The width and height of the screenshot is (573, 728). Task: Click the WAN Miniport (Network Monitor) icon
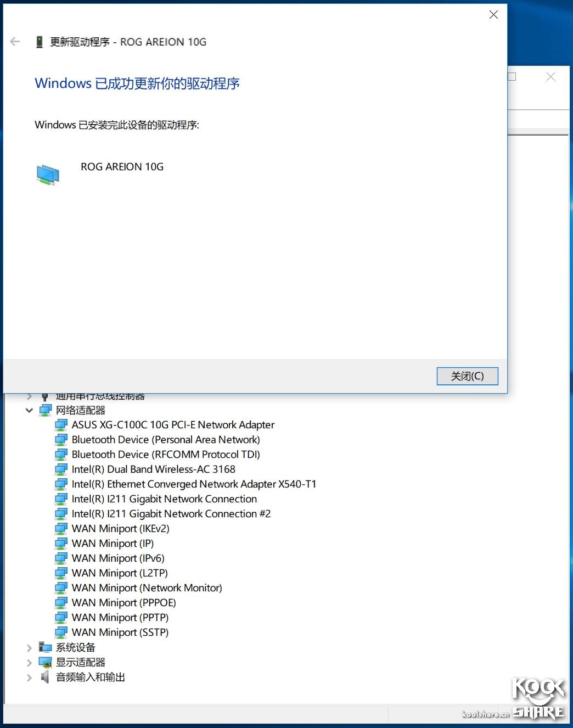(x=61, y=588)
